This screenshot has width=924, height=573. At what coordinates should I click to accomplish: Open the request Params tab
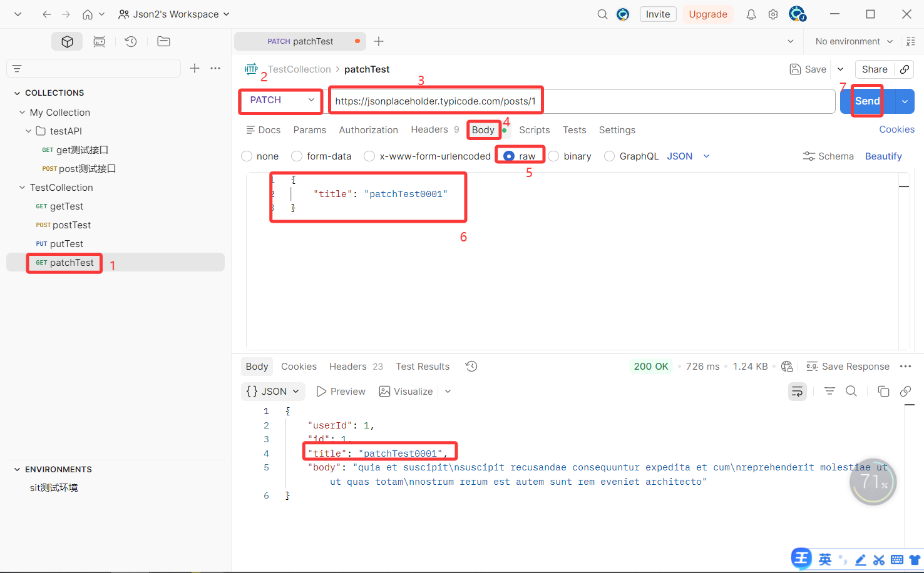[x=309, y=130]
